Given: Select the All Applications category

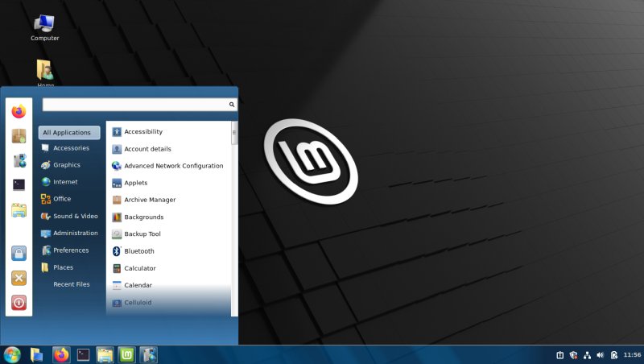Looking at the screenshot, I should click(x=69, y=132).
